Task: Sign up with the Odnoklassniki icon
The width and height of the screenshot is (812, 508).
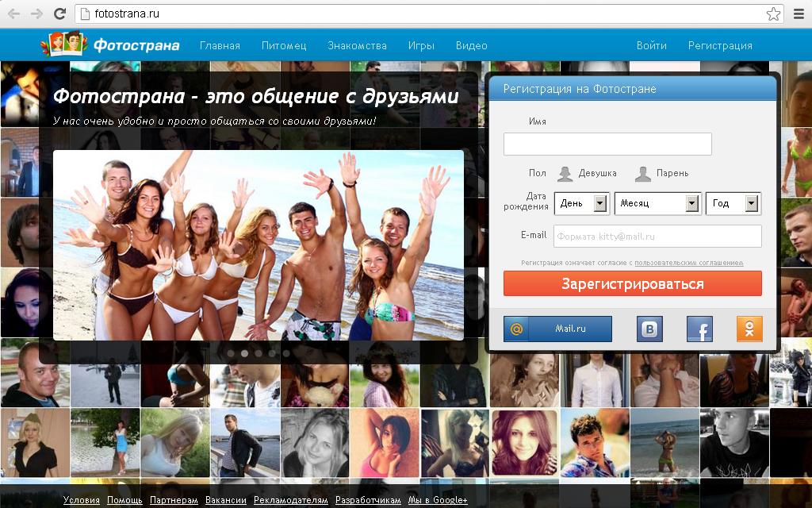Action: pos(749,329)
